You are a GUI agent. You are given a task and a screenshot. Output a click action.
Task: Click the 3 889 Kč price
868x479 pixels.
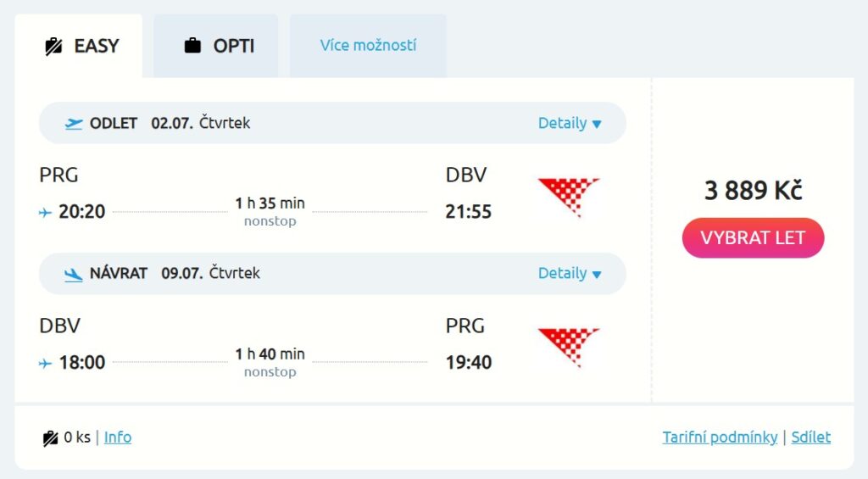(753, 191)
